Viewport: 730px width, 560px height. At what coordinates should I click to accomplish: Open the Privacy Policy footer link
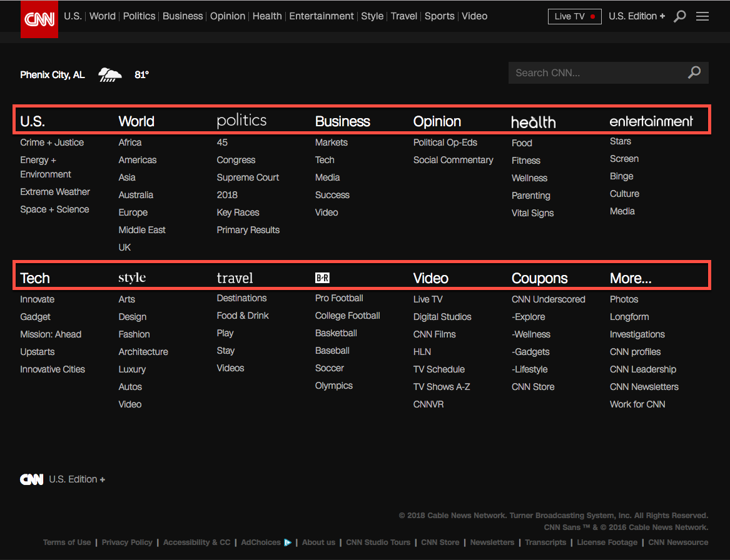point(127,542)
